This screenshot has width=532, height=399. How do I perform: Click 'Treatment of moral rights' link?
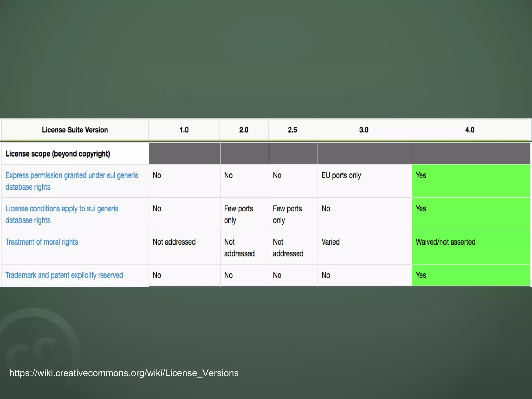click(42, 242)
